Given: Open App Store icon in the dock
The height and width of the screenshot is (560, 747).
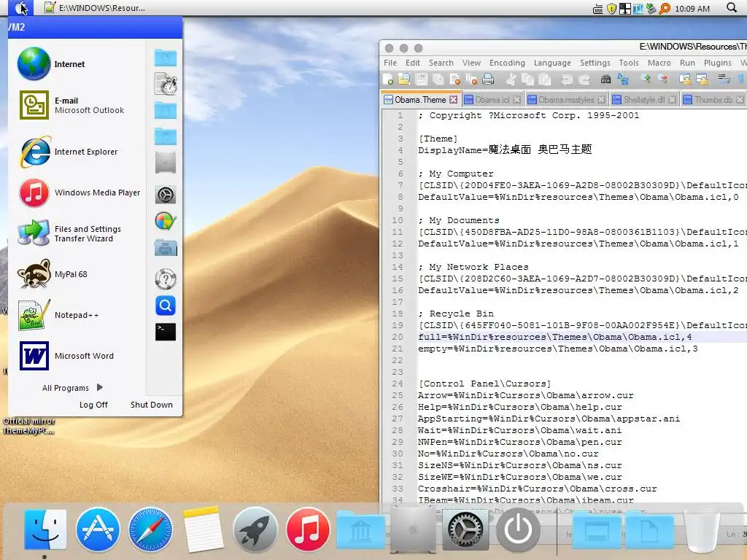Looking at the screenshot, I should pos(98,529).
